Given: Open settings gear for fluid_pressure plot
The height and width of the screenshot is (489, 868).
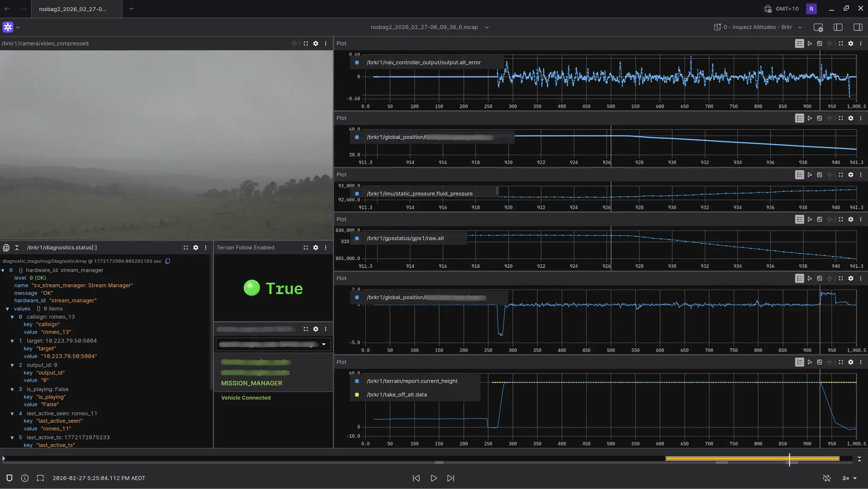Looking at the screenshot, I should click(851, 175).
